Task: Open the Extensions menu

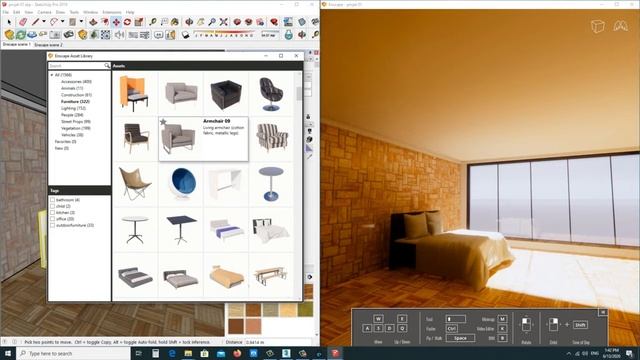Action: (x=111, y=12)
